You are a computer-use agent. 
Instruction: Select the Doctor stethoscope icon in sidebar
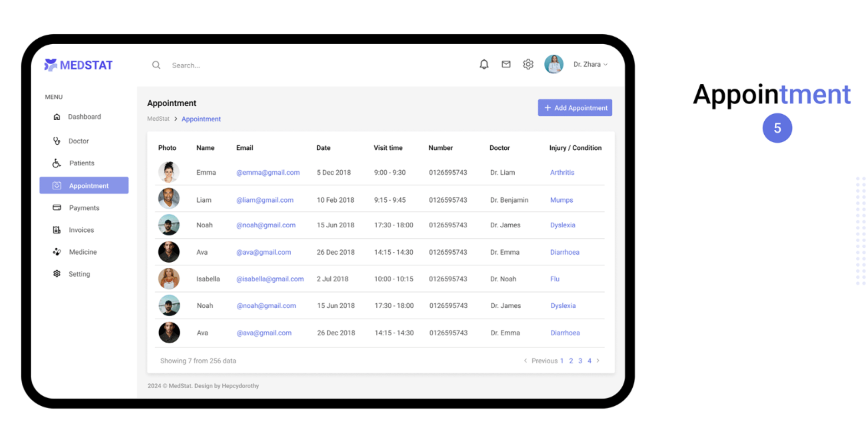point(57,141)
